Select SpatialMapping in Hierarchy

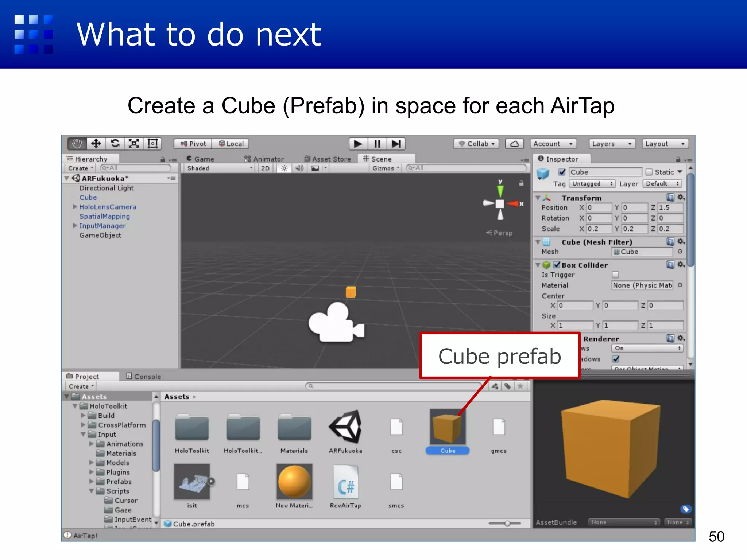click(105, 216)
